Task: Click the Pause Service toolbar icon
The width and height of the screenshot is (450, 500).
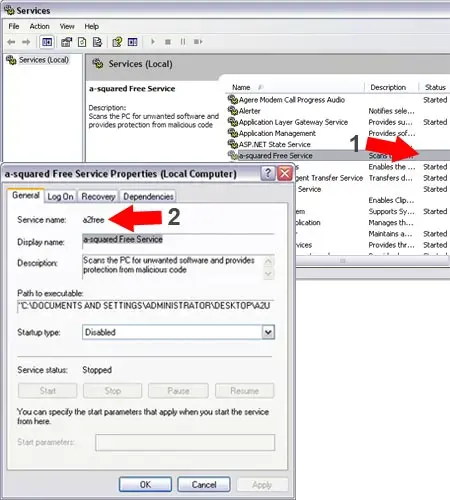Action: pyautogui.click(x=183, y=42)
